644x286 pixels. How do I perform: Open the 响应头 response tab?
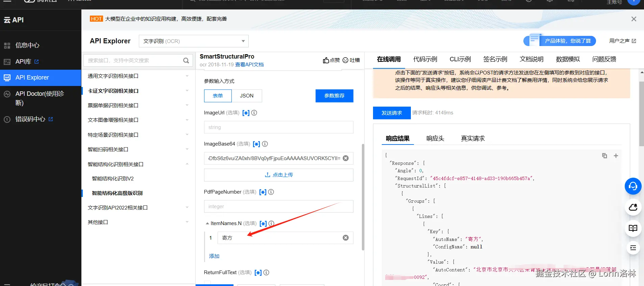(x=435, y=138)
